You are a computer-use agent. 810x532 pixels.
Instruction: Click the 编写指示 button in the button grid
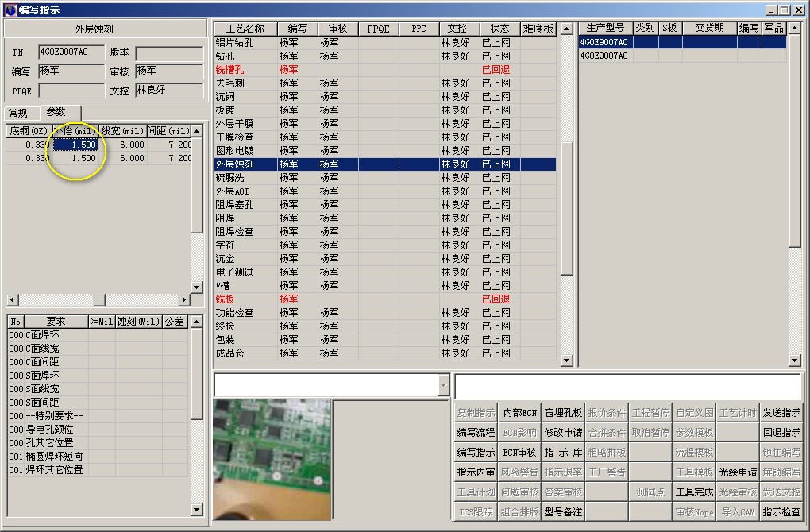pyautogui.click(x=476, y=453)
